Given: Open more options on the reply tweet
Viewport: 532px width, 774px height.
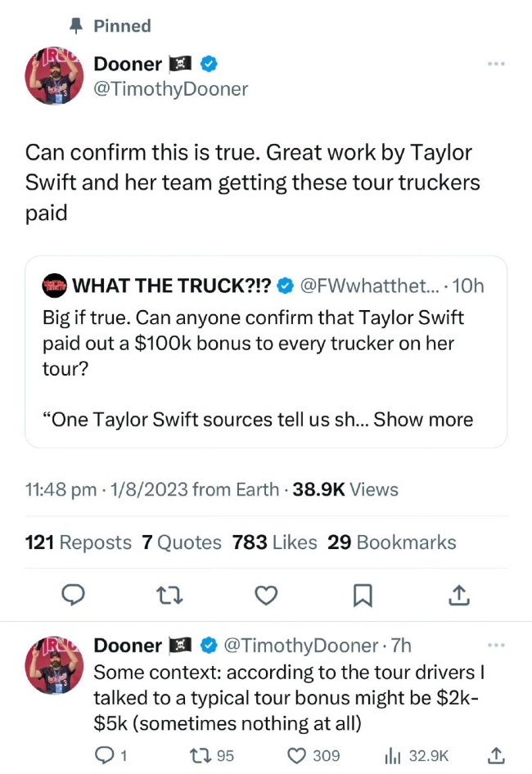Looking at the screenshot, I should tap(496, 645).
